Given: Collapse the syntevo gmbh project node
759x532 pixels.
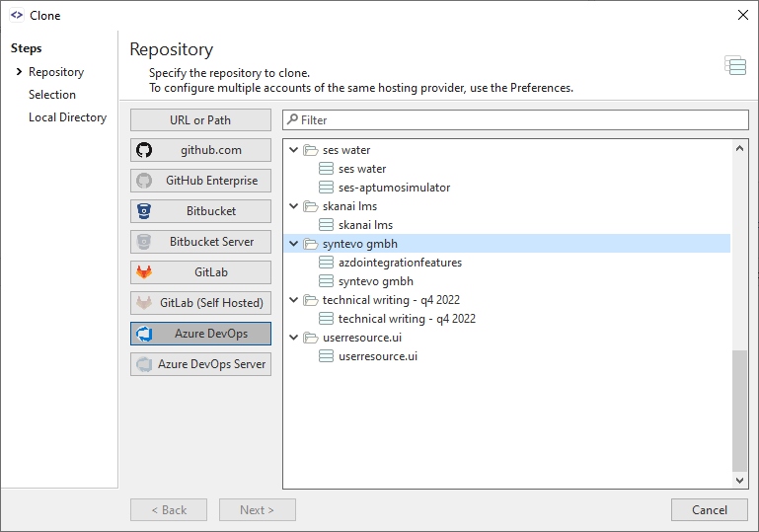Looking at the screenshot, I should [293, 244].
